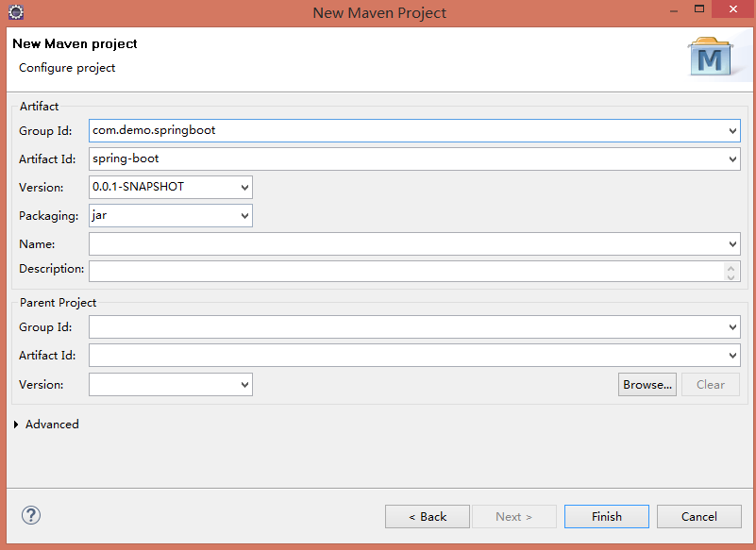Screen dimensions: 756x550
Task: Open the Parent Project Artifact Id dropdown arrow
Action: (x=732, y=356)
